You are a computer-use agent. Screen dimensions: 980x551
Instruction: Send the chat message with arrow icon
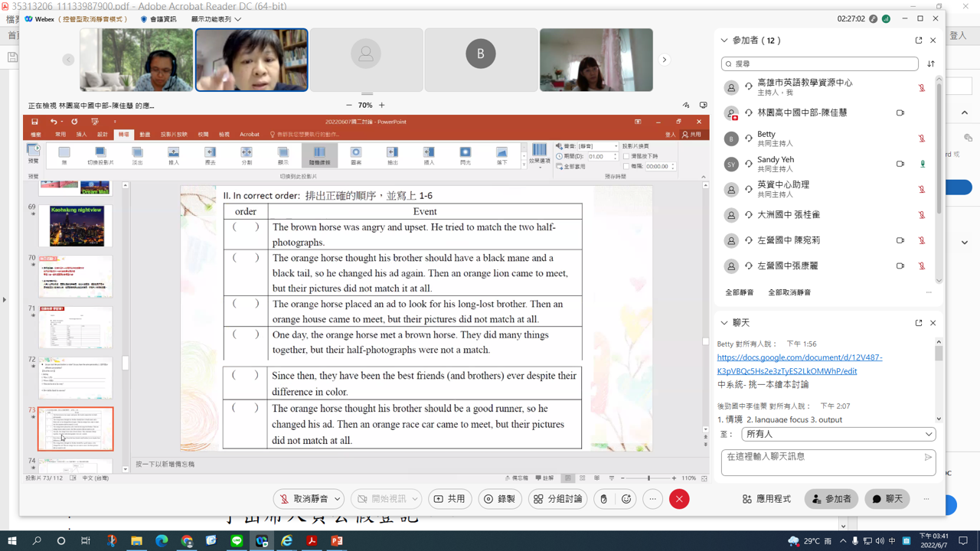click(928, 458)
